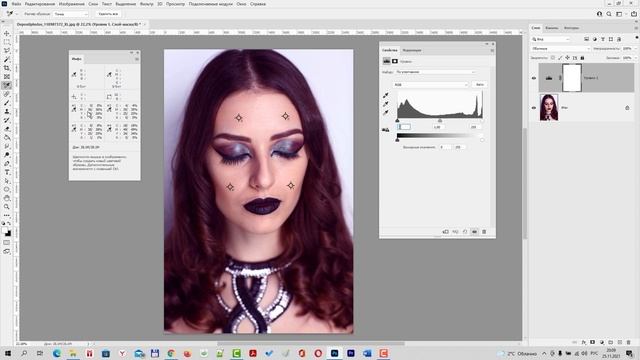
Task: Delete the adjustment layer from Properties panel
Action: pos(484,231)
